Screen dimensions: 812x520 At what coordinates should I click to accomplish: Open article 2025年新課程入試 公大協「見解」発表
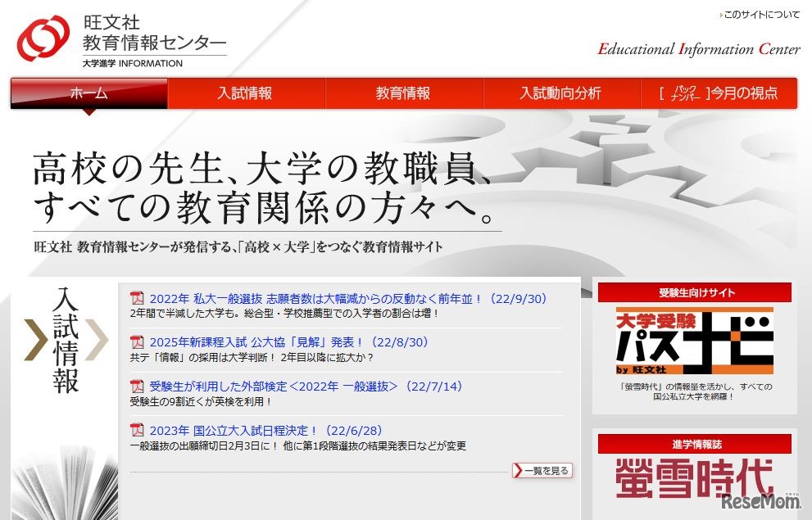coord(289,342)
